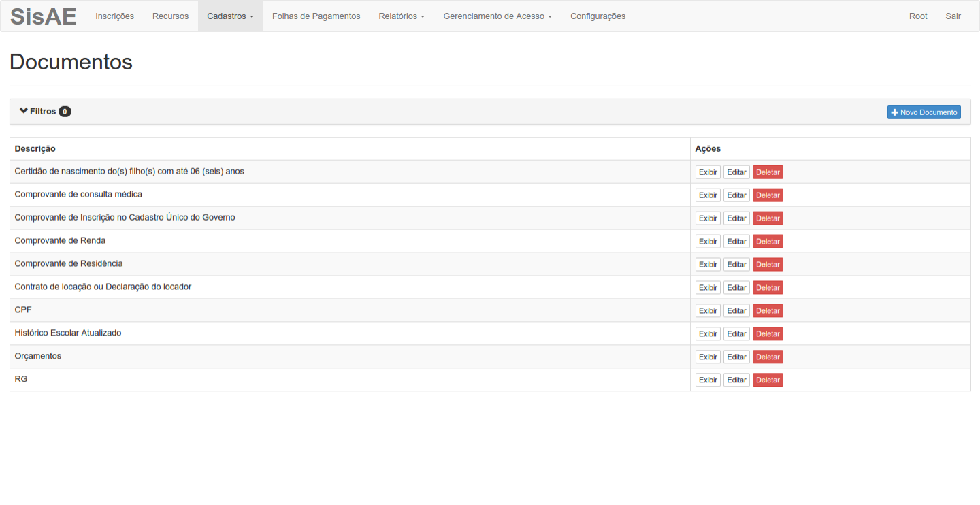Deletar the Certidão de nascimento document

(x=768, y=172)
